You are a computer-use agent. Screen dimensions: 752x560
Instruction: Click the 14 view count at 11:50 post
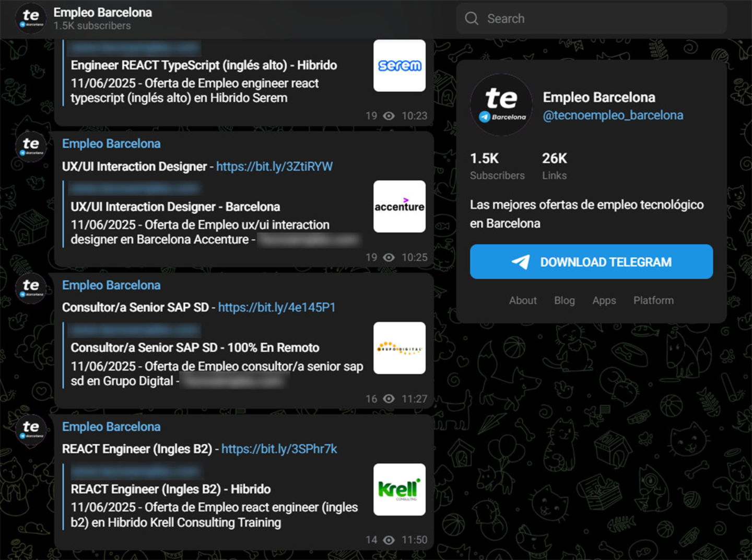(371, 540)
